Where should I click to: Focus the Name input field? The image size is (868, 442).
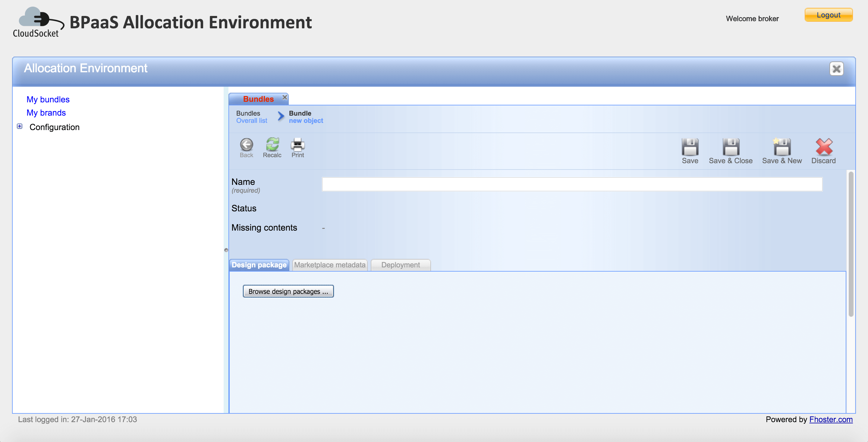[x=572, y=185]
